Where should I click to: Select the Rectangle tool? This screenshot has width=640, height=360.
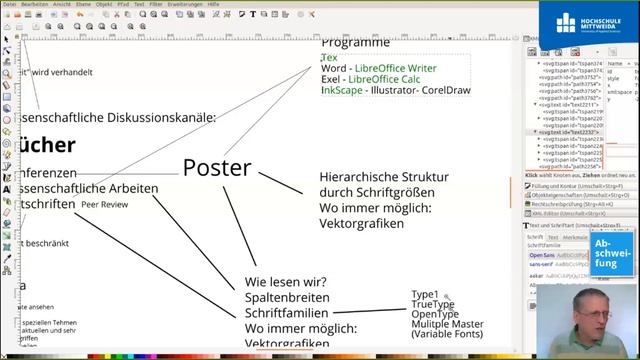click(x=7, y=97)
